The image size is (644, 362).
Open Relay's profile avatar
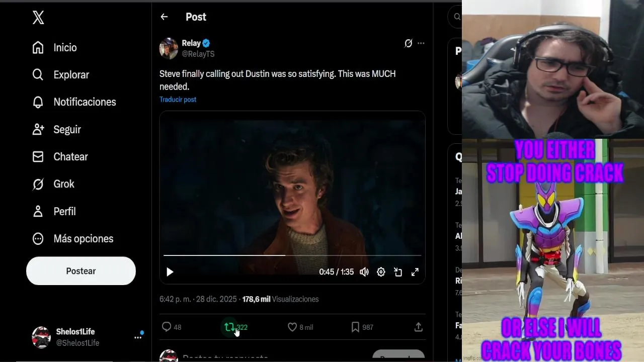coord(169,48)
